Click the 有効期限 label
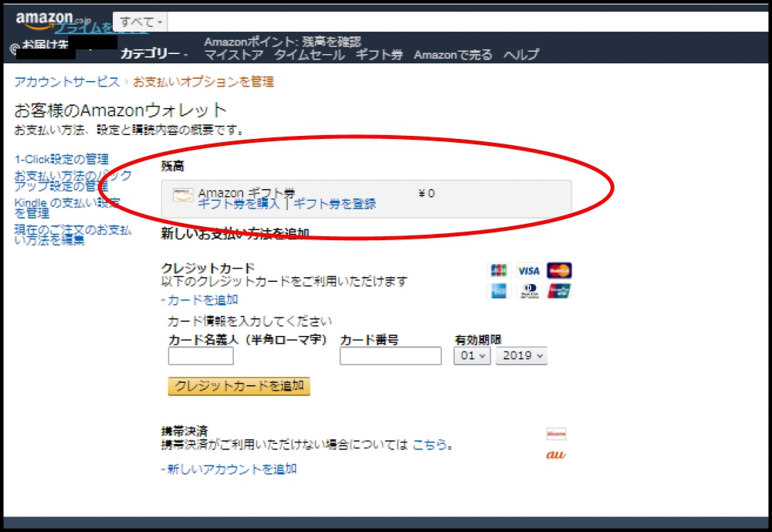Viewport: 772px width, 532px height. [x=478, y=340]
